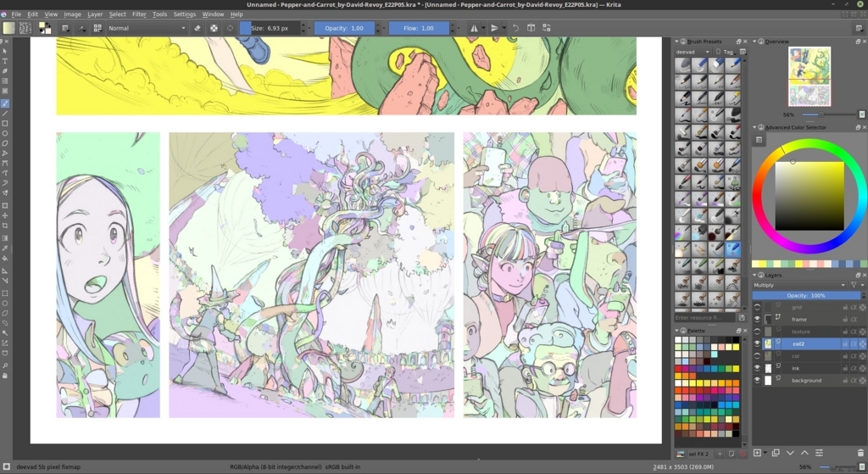868x474 pixels.
Task: Show the grid layer eye icon
Action: 757,307
